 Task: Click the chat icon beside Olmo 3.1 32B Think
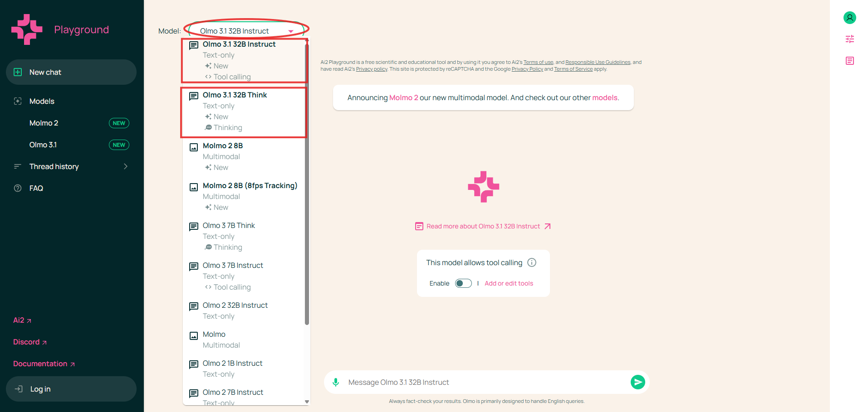[194, 96]
